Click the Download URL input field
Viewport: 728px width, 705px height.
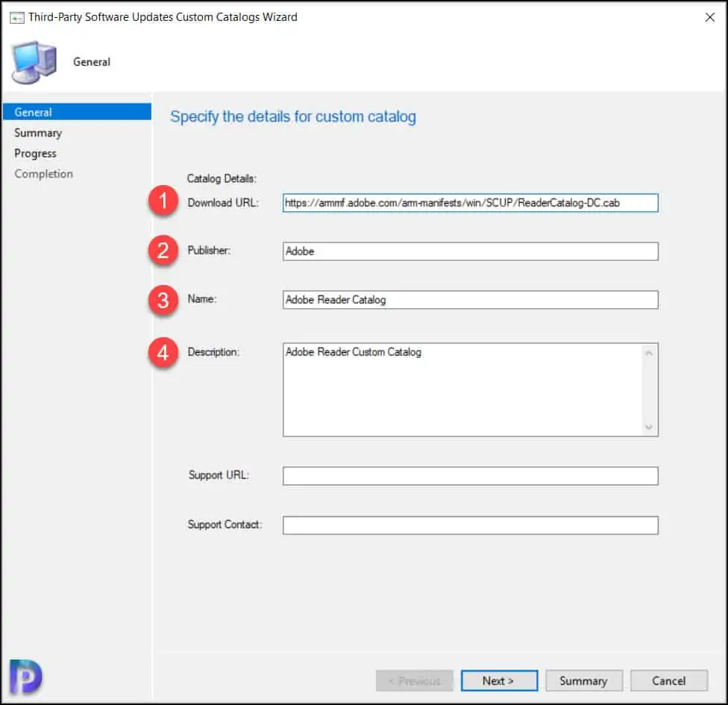click(x=470, y=203)
